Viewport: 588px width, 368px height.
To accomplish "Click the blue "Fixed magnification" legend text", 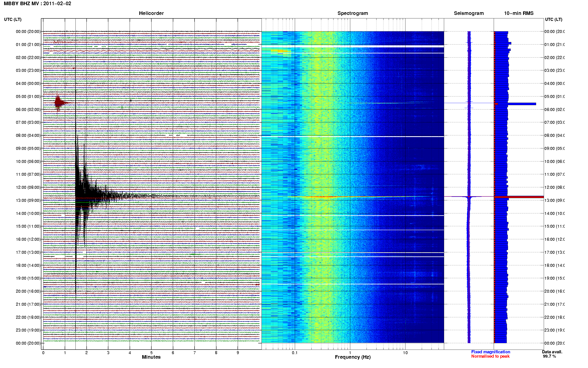I will (491, 352).
